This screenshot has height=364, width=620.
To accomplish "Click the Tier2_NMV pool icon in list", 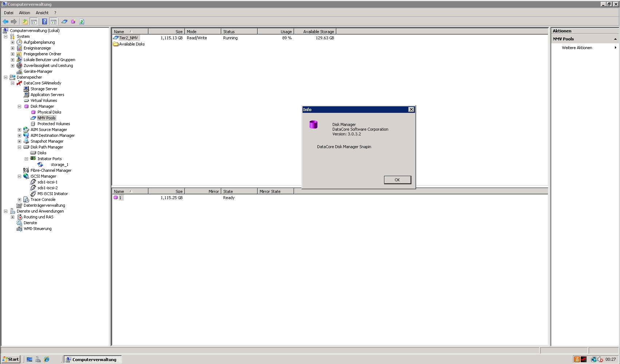I will coord(116,38).
